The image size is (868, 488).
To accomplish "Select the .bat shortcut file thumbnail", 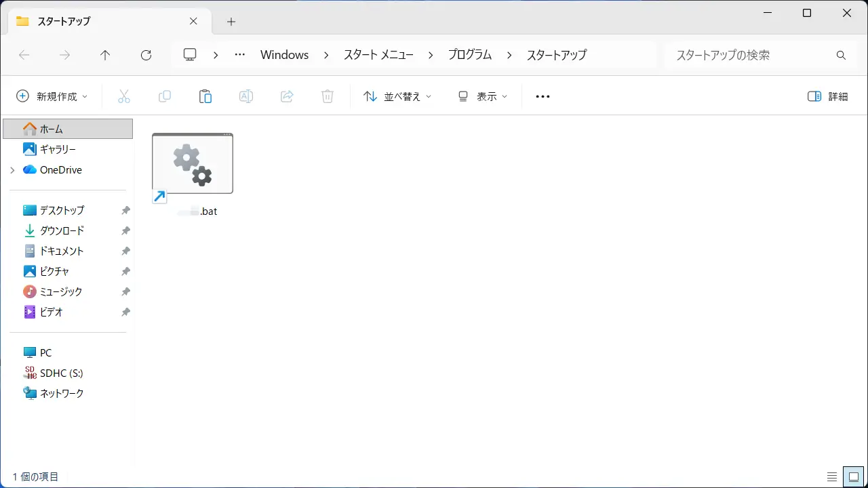I will pyautogui.click(x=193, y=165).
